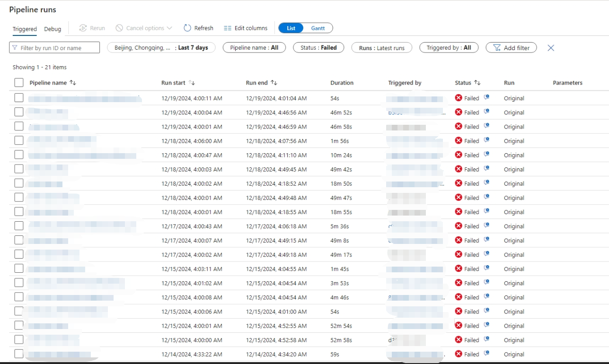Open error message icon for 12/19/2024, 4:00:11 AM run

pos(486,97)
